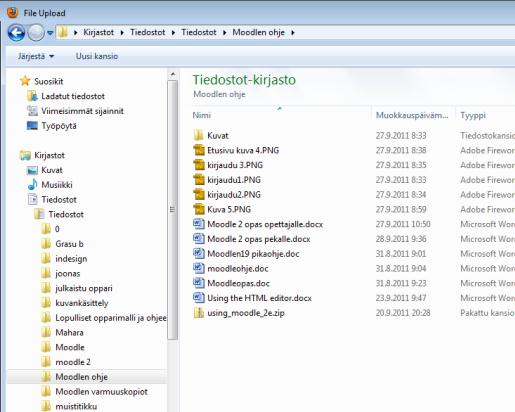Click the Forward navigation arrow button

pyautogui.click(x=36, y=33)
